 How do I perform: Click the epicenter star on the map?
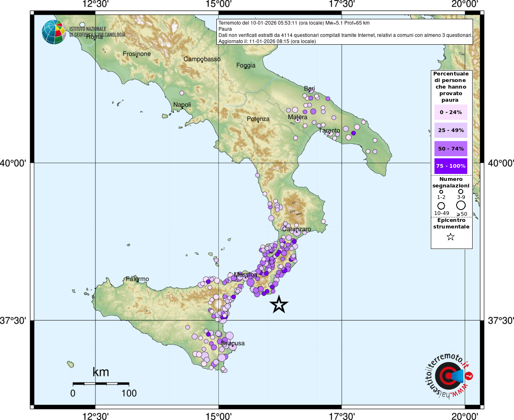pyautogui.click(x=279, y=304)
